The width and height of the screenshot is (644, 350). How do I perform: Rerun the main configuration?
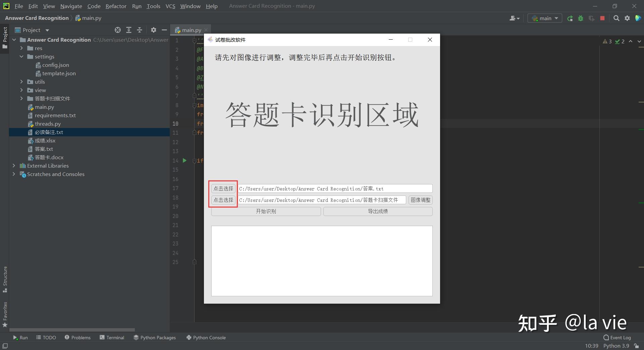click(x=570, y=18)
